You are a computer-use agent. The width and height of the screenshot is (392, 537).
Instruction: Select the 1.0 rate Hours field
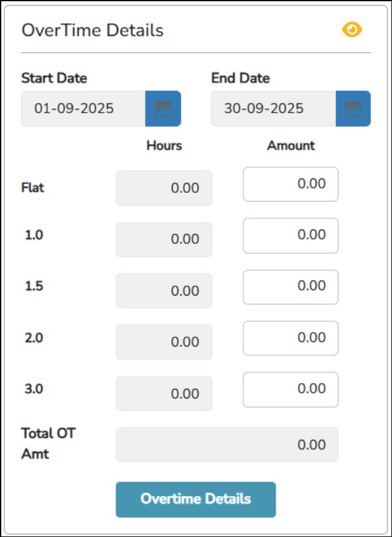pyautogui.click(x=164, y=240)
